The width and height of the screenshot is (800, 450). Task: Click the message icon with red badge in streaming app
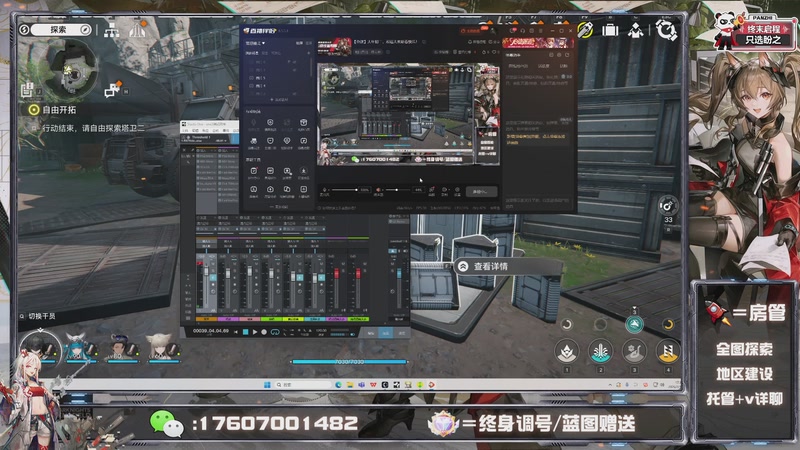pos(514,31)
